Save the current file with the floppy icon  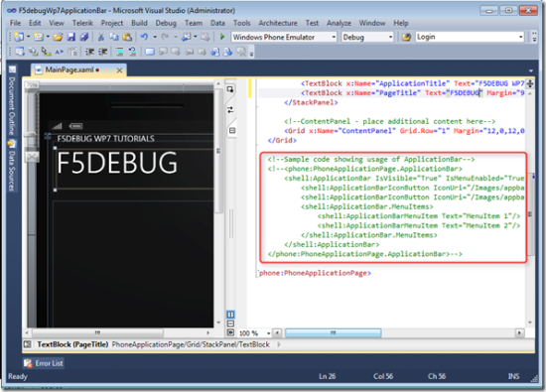click(x=71, y=37)
